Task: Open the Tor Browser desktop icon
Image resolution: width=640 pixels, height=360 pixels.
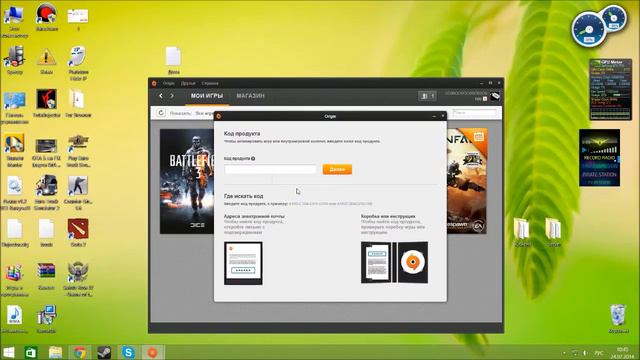Action: 78,104
